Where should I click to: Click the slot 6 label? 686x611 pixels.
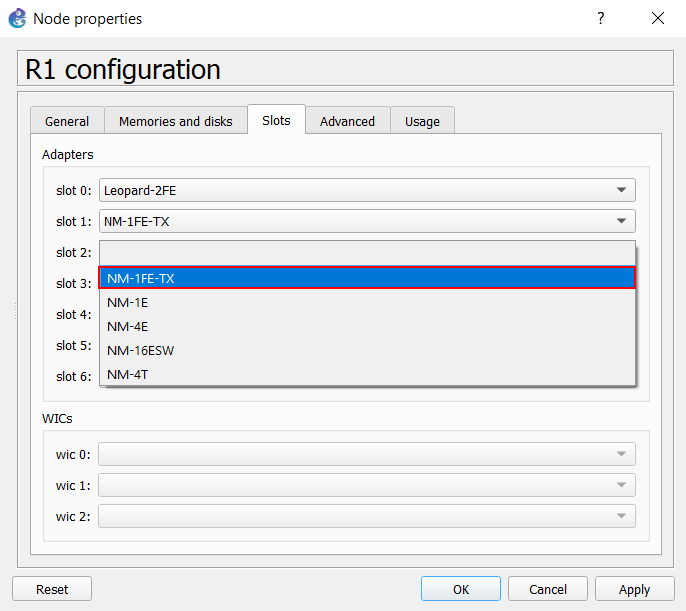coord(74,377)
